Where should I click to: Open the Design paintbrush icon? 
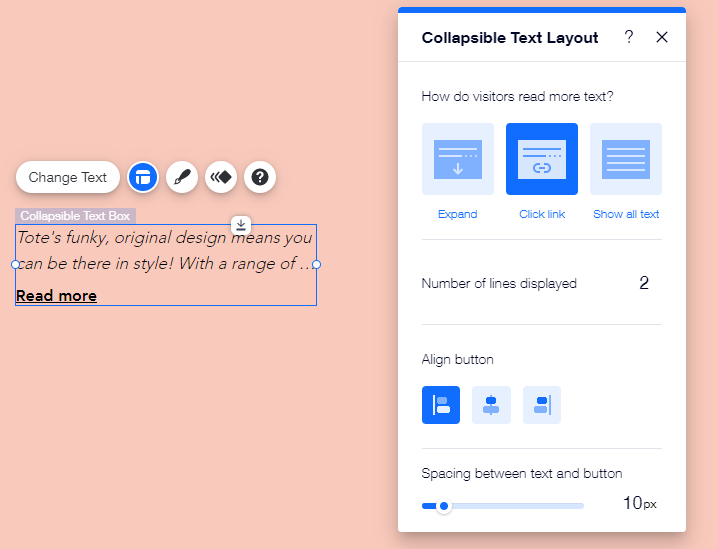(x=182, y=177)
